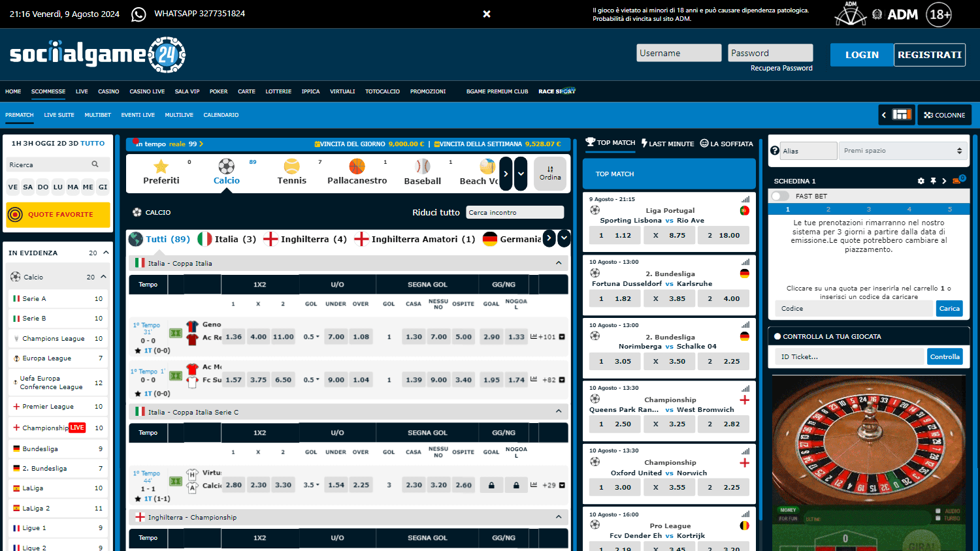Open live pitch view for Genoa match
The width and height of the screenshot is (980, 551).
(176, 333)
